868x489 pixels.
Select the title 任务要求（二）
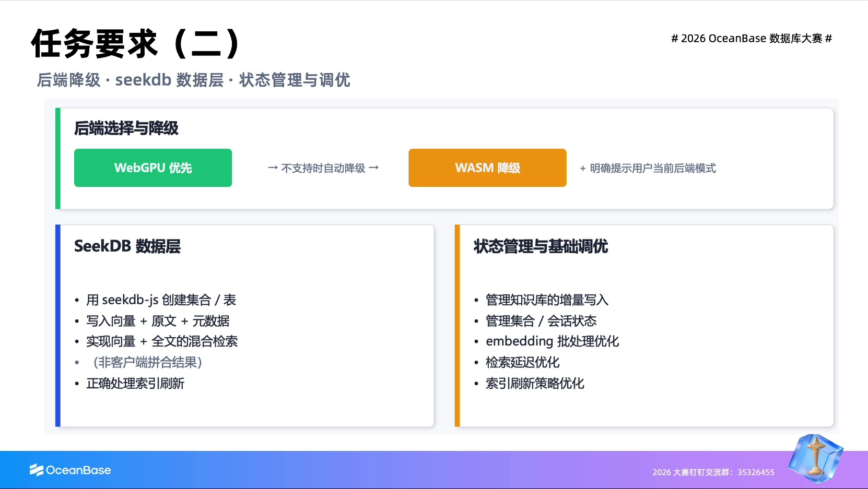click(137, 43)
